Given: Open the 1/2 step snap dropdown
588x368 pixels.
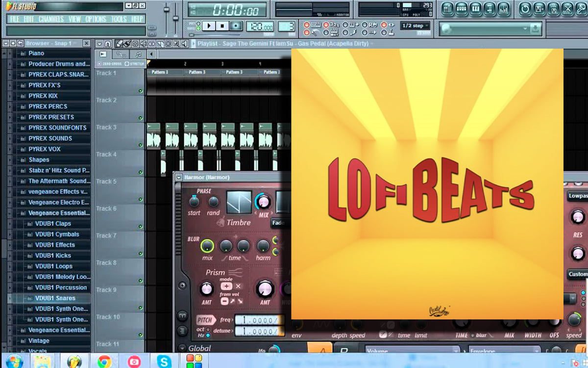Looking at the screenshot, I should point(416,26).
